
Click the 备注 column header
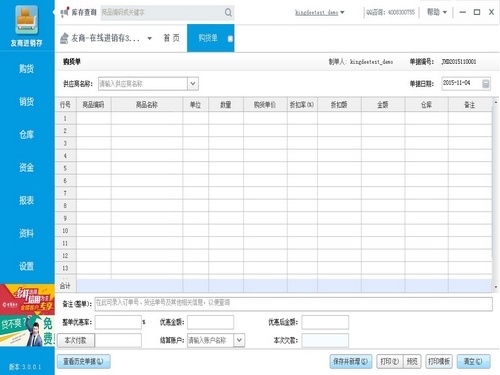[x=470, y=105]
